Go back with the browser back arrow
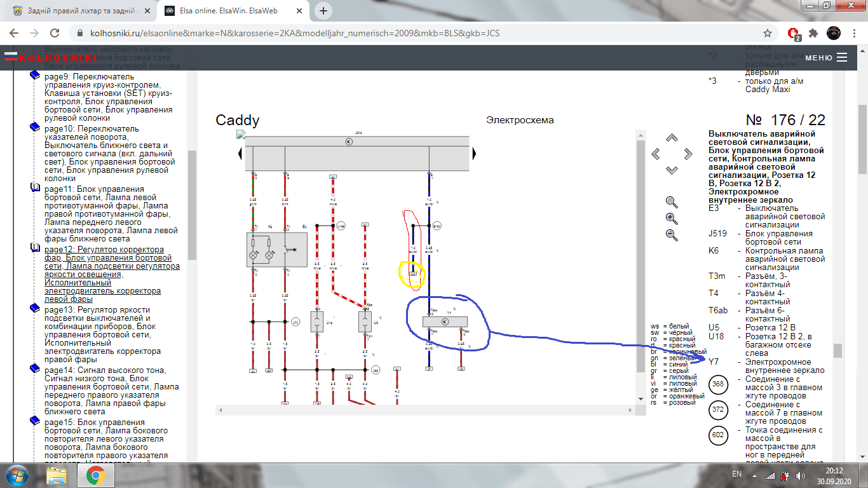The width and height of the screenshot is (868, 488). [14, 33]
